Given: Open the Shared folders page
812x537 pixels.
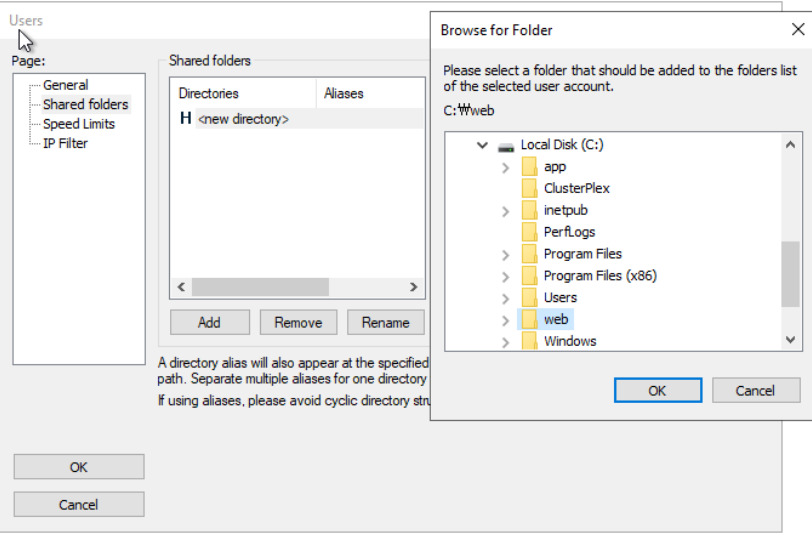Looking at the screenshot, I should pos(85,105).
